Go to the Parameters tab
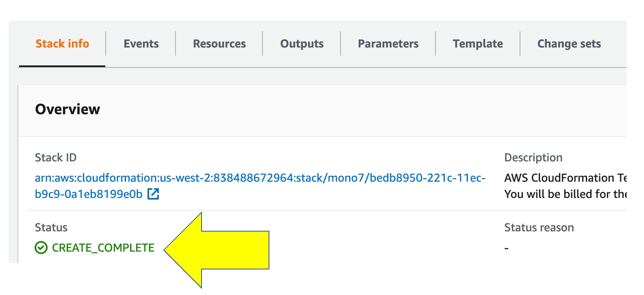 pos(388,44)
